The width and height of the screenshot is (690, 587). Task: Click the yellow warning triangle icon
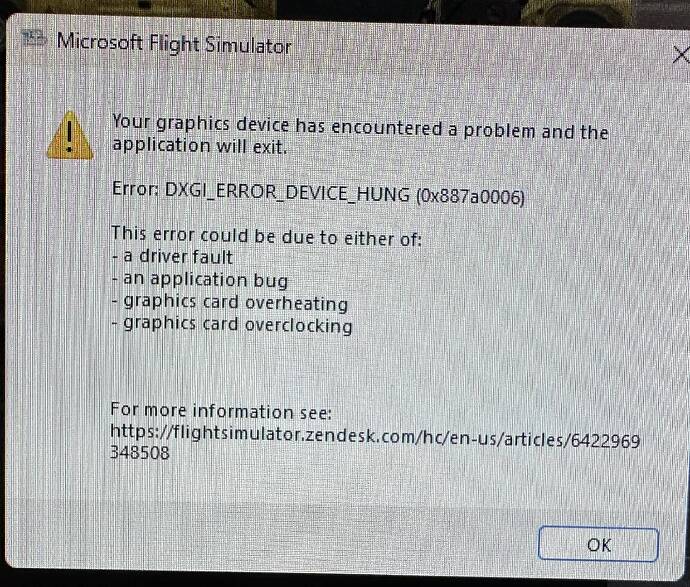click(x=70, y=136)
